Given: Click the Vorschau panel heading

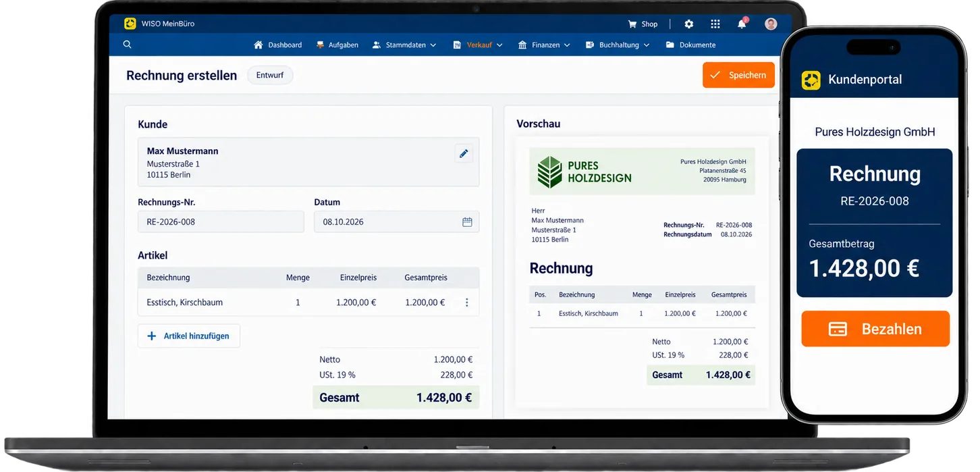Looking at the screenshot, I should (539, 124).
